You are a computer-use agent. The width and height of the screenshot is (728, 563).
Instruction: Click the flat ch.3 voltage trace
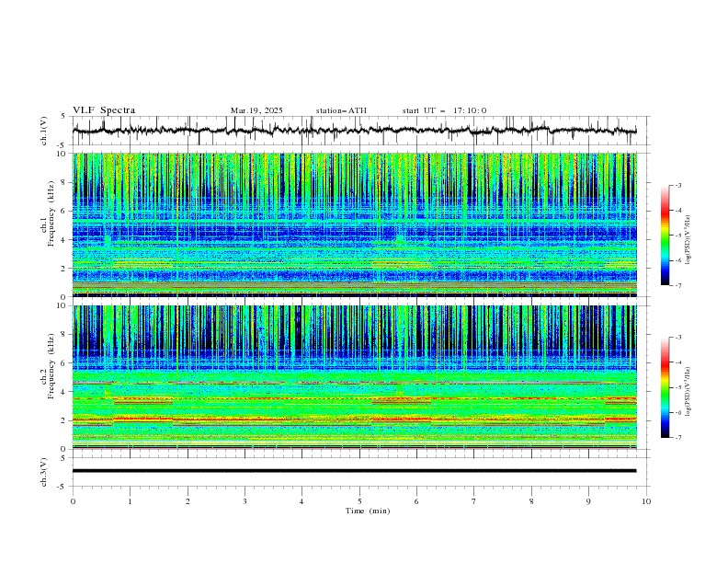pos(354,471)
